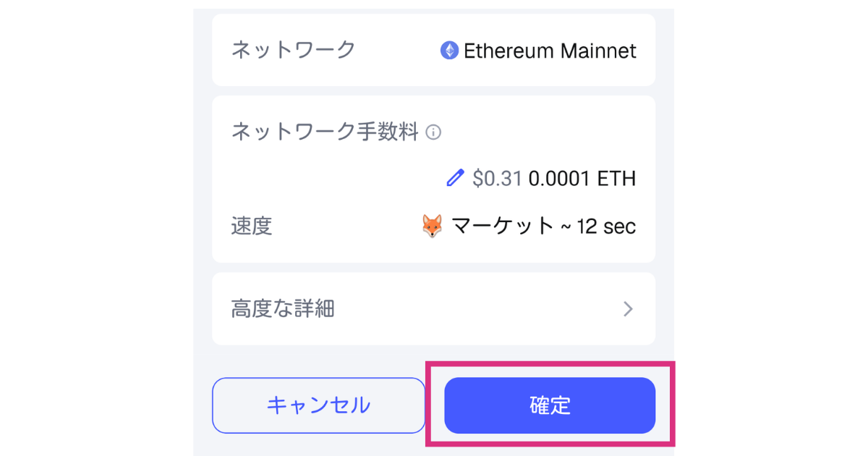Click the ネットワーク label
Viewport: 868px width, 456px height.
pyautogui.click(x=293, y=50)
